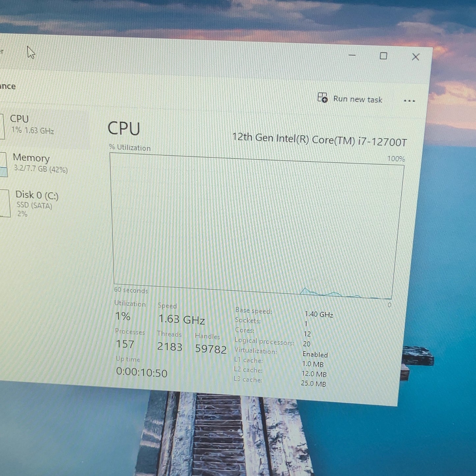Click the large CPU heading
This screenshot has height=476, width=476.
124,128
